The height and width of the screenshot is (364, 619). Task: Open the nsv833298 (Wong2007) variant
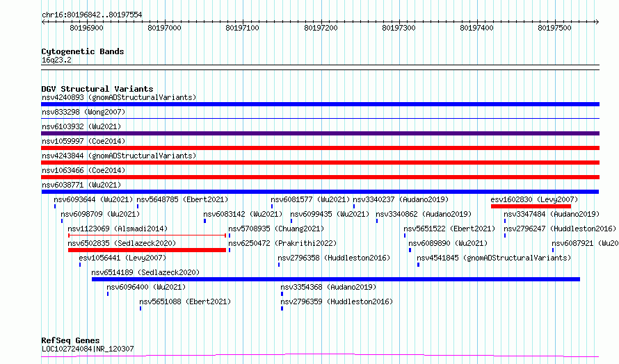pyautogui.click(x=83, y=112)
